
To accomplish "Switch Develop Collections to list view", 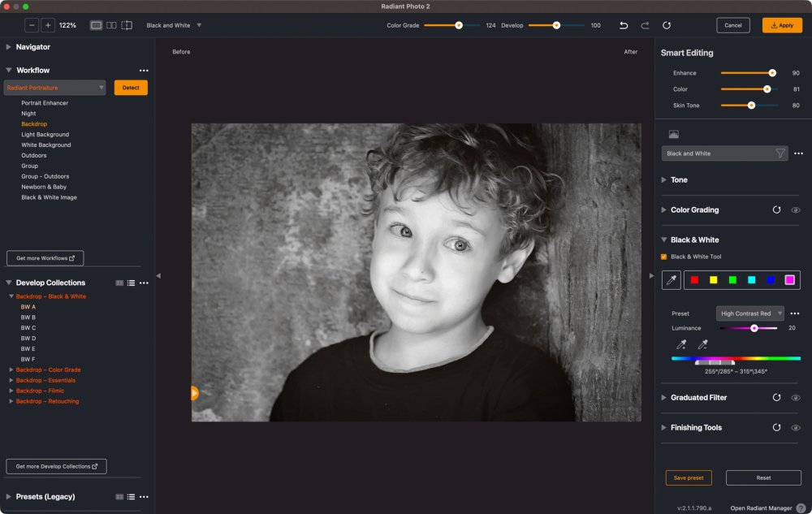I will click(131, 283).
